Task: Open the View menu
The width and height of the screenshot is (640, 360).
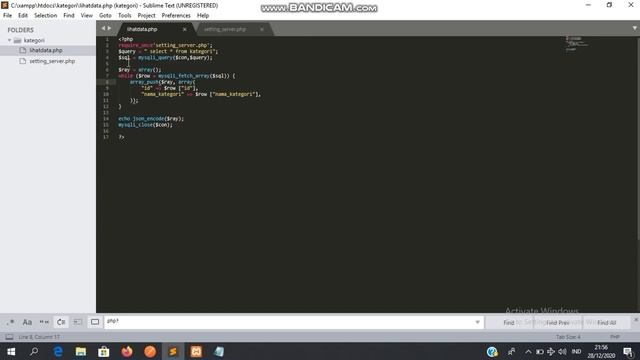Action: click(x=87, y=16)
